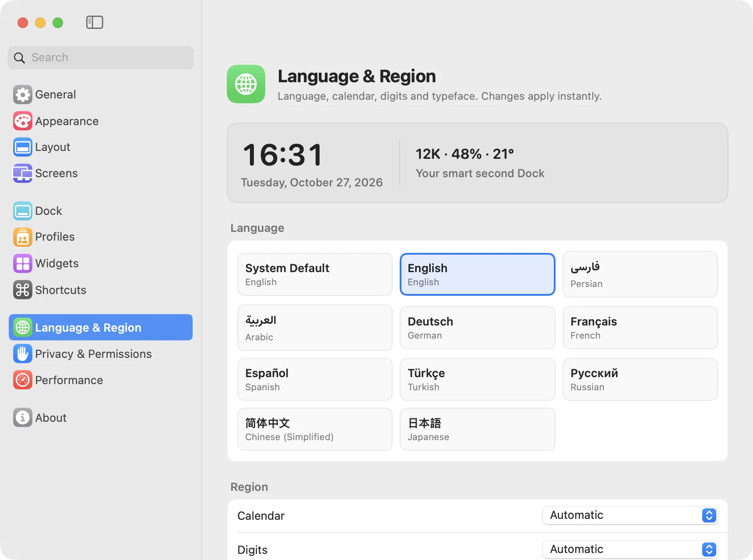Select the System Default language card
Viewport: 753px width, 560px height.
(315, 274)
